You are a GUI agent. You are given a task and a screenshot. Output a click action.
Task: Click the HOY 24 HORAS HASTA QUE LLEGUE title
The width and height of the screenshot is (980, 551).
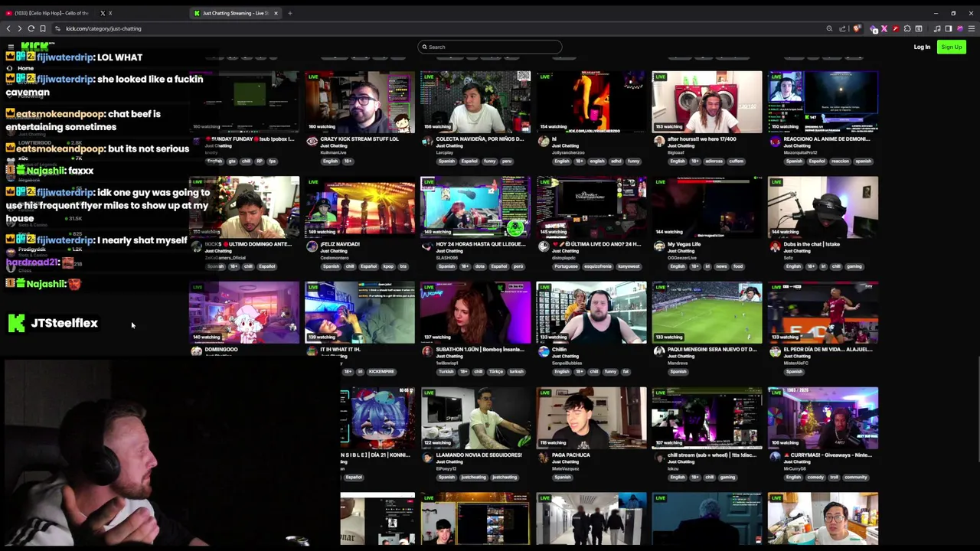point(481,244)
